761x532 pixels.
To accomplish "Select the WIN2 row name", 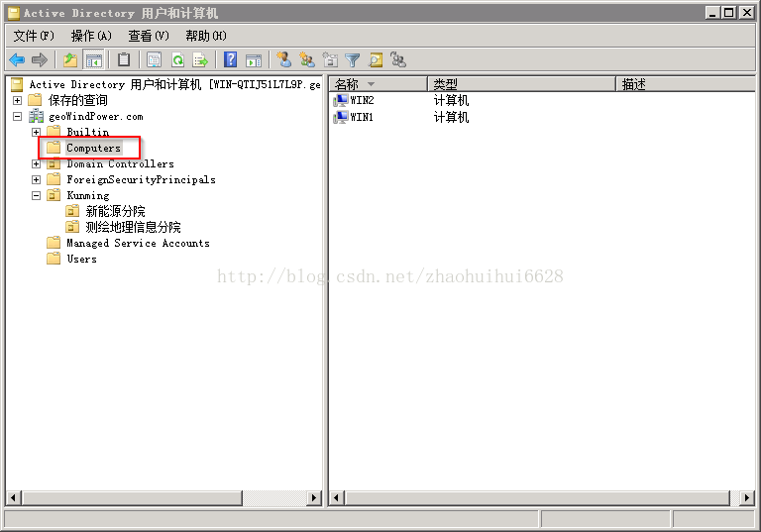I will [x=362, y=100].
